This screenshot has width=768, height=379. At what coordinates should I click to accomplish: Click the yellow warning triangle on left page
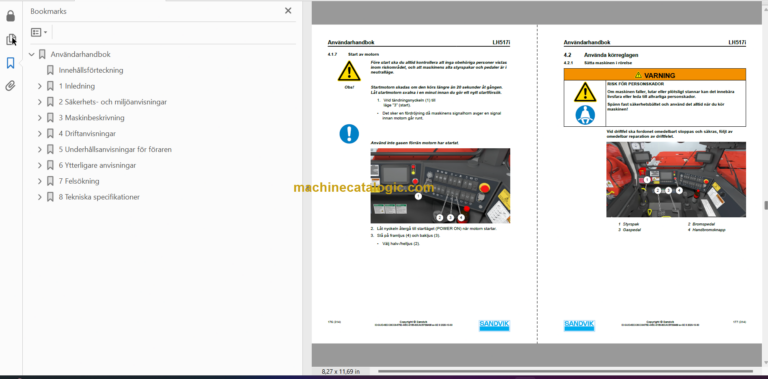pyautogui.click(x=349, y=71)
